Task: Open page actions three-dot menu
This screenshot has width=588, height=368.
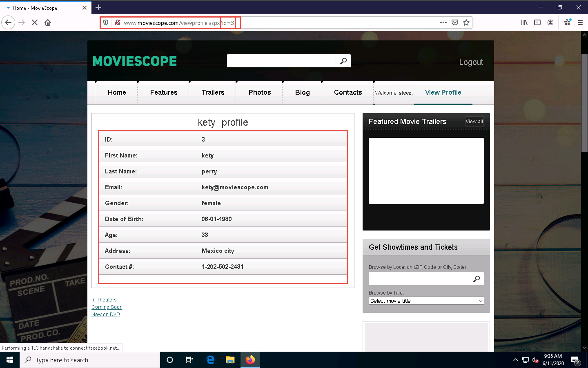Action: click(443, 22)
